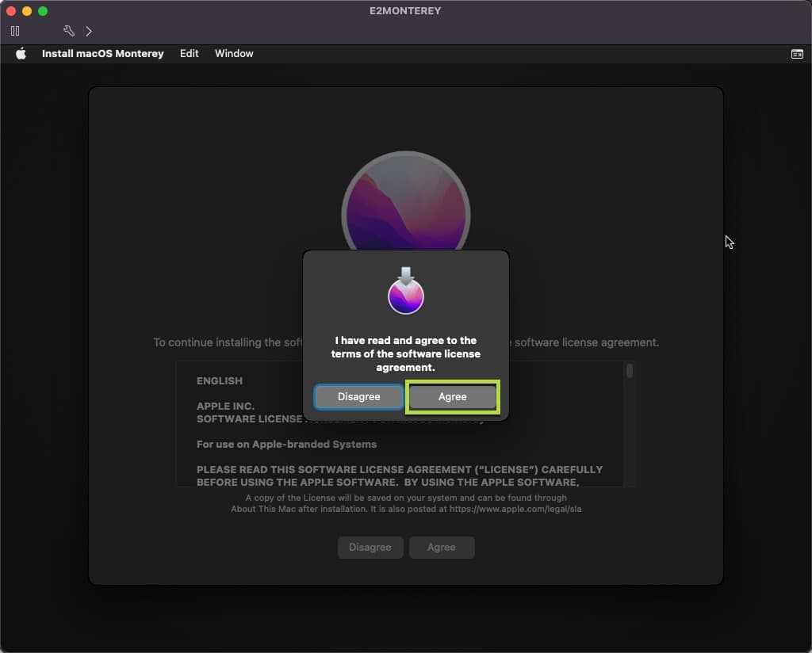Screen dimensions: 812x653
Task: Click the keyboard input icon in menu bar
Action: click(x=797, y=54)
